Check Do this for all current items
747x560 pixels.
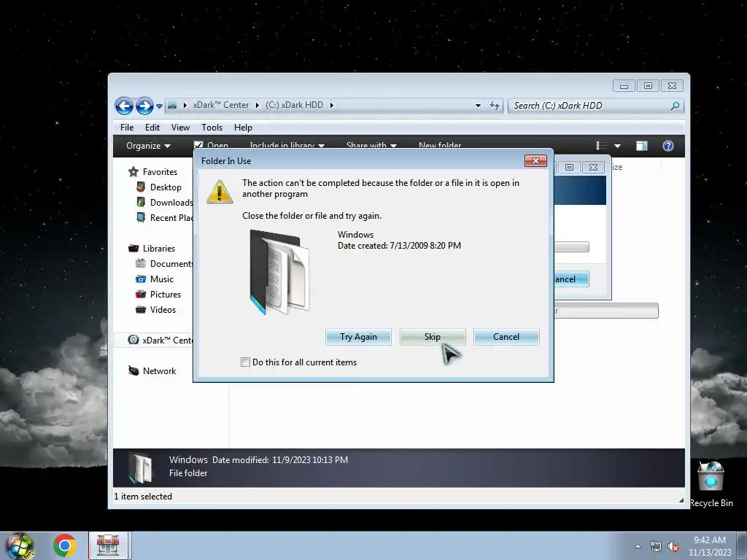point(245,362)
